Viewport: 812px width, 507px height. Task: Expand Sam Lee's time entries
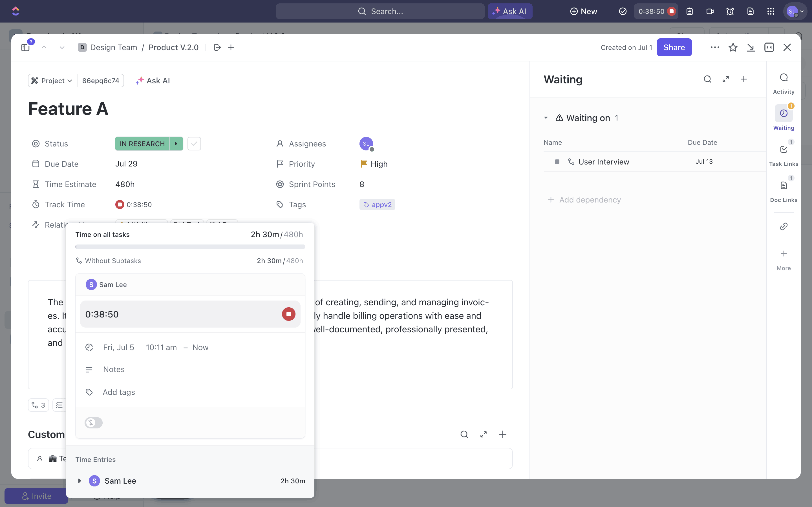pos(80,481)
